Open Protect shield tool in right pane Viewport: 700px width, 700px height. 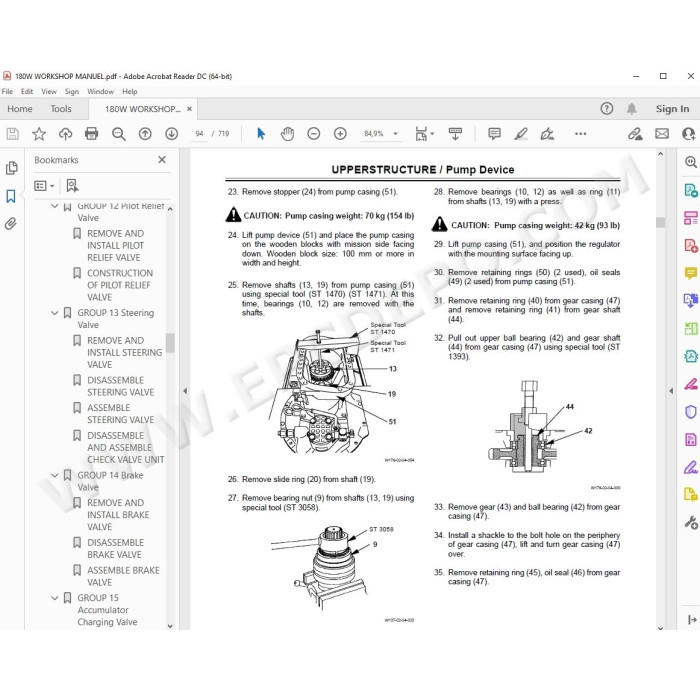click(691, 412)
